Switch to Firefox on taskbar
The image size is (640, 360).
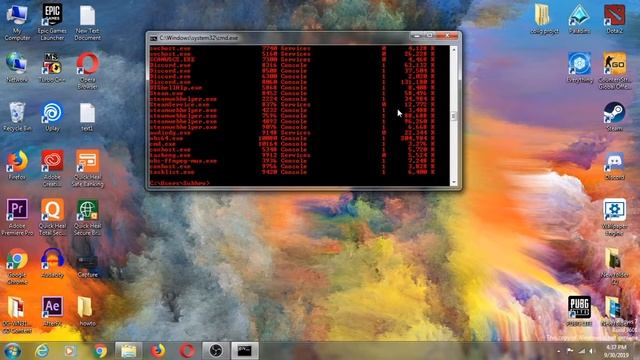click(158, 351)
